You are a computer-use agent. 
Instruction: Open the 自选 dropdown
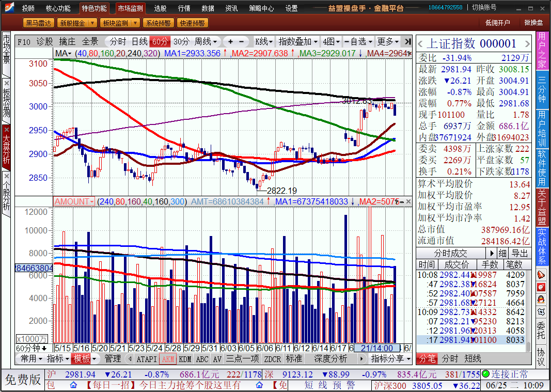(370, 42)
